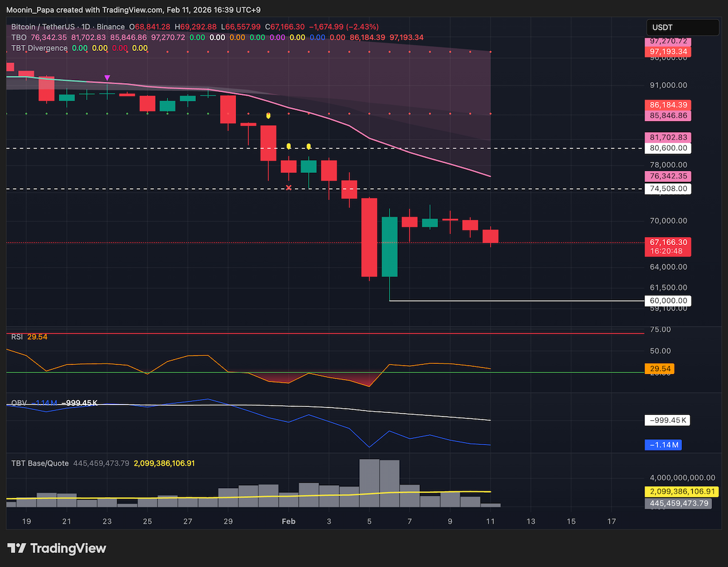Click the 80,600.00 line price label
The image size is (728, 567).
pyautogui.click(x=669, y=148)
